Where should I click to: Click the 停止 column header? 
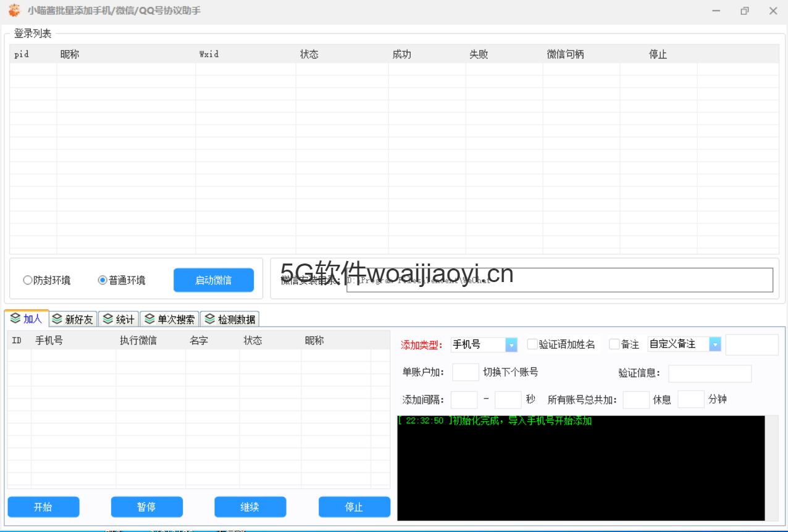click(658, 54)
